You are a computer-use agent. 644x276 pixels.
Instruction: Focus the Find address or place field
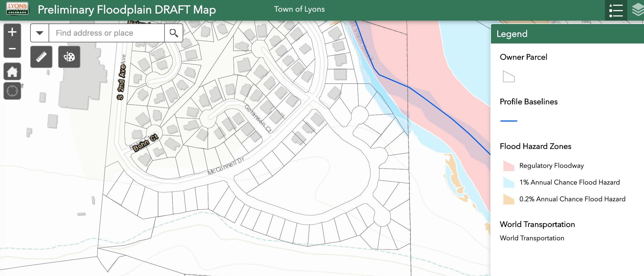point(107,33)
